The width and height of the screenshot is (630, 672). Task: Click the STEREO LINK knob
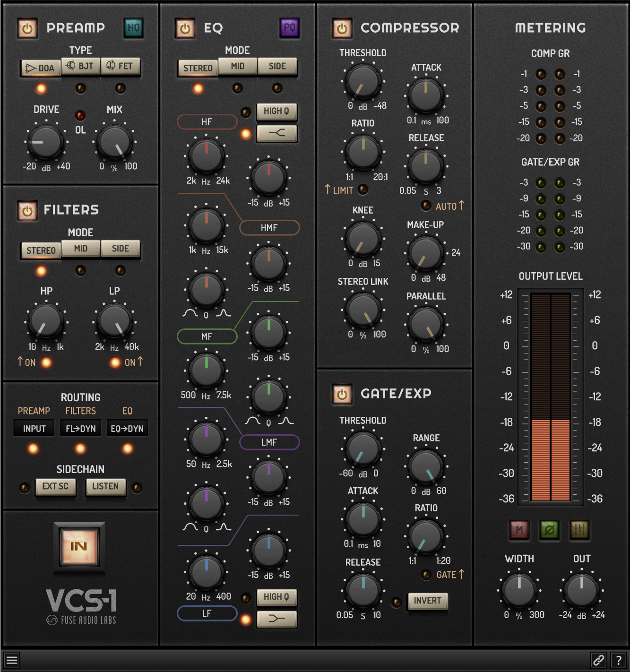point(362,310)
